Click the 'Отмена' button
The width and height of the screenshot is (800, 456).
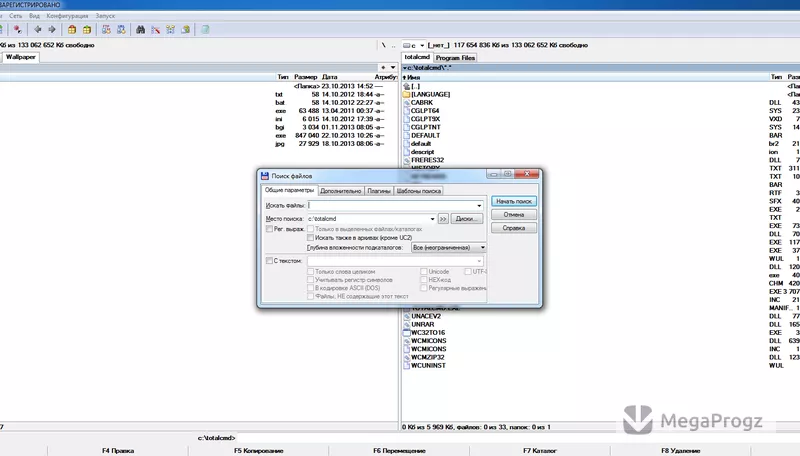[514, 215]
